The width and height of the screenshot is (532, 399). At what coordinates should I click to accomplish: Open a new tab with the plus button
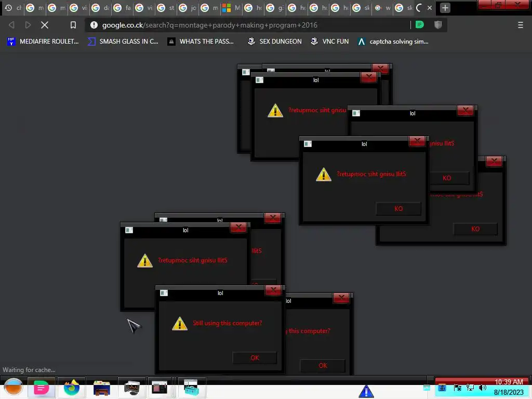point(445,7)
